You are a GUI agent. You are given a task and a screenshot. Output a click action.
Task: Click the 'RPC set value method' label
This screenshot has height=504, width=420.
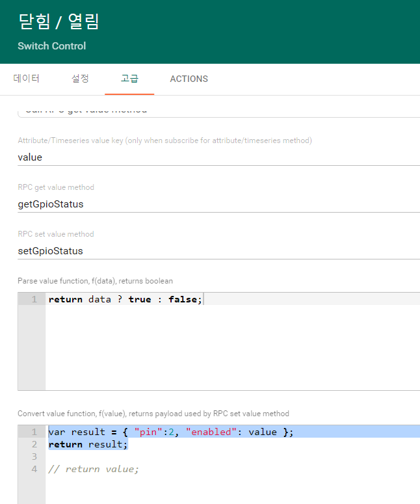[56, 234]
